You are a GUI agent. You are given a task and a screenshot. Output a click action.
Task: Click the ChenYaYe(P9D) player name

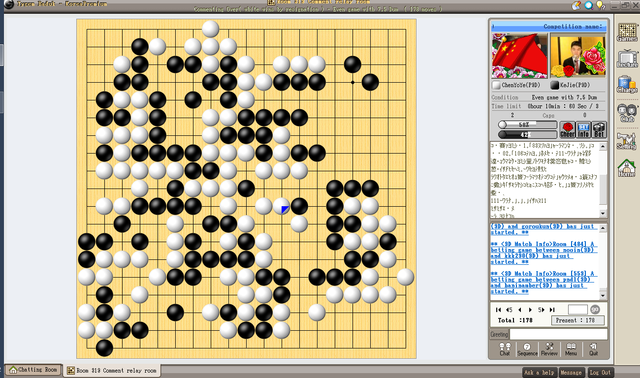coord(521,85)
